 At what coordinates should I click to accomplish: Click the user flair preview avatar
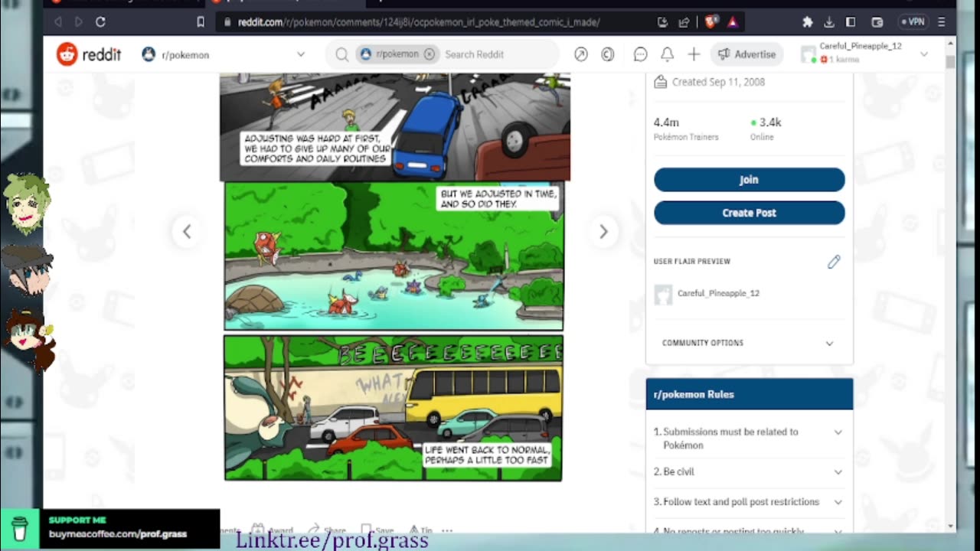[663, 294]
